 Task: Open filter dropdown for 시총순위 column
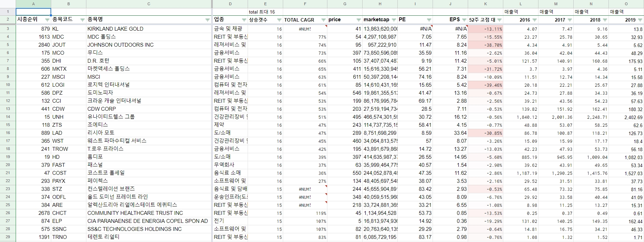tap(47, 20)
